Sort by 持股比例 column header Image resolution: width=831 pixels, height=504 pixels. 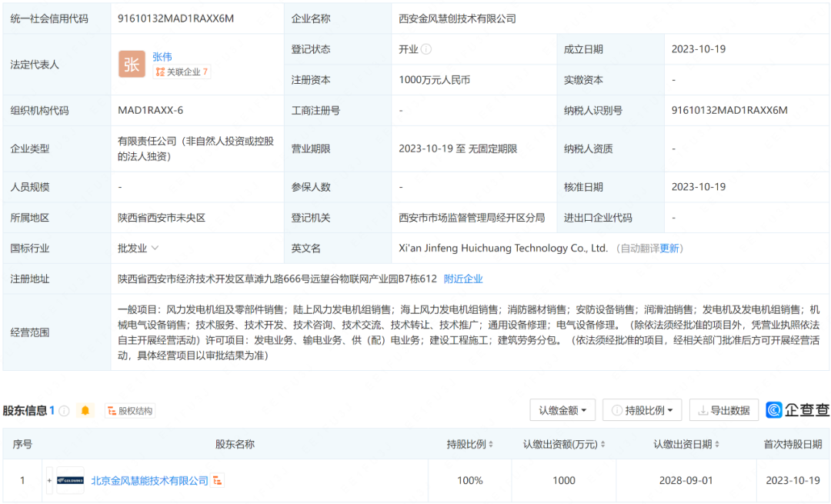[469, 444]
